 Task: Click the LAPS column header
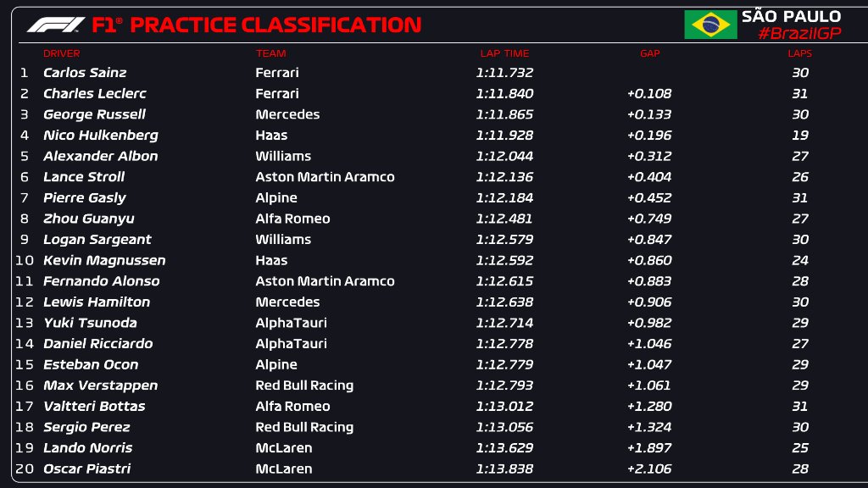799,53
